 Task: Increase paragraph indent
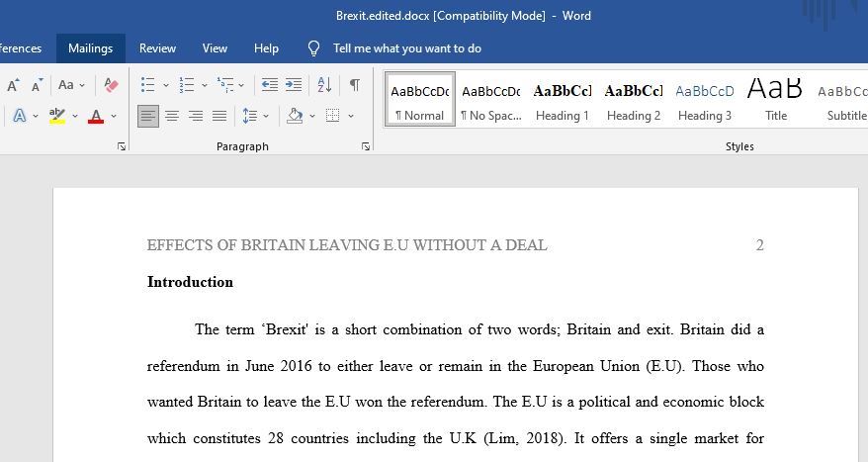tap(294, 85)
